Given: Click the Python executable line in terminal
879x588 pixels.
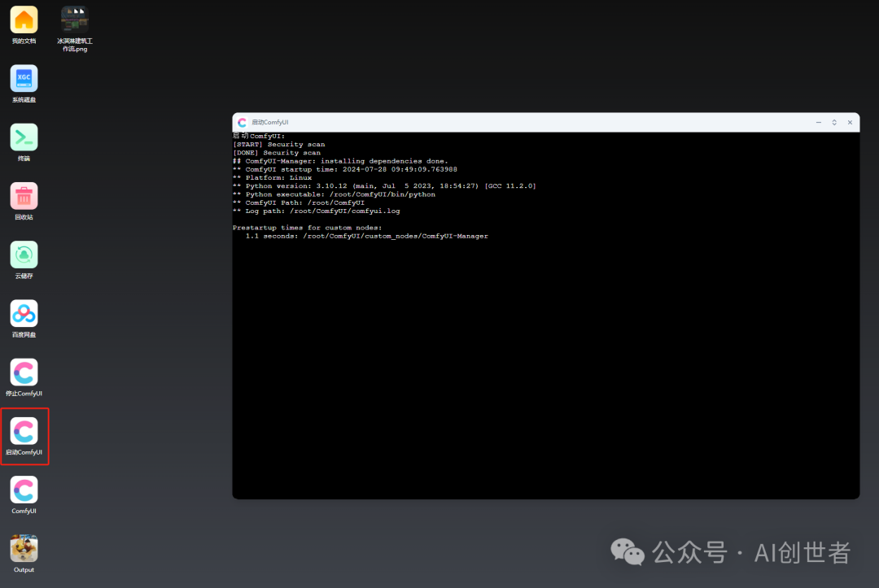Looking at the screenshot, I should pyautogui.click(x=334, y=194).
